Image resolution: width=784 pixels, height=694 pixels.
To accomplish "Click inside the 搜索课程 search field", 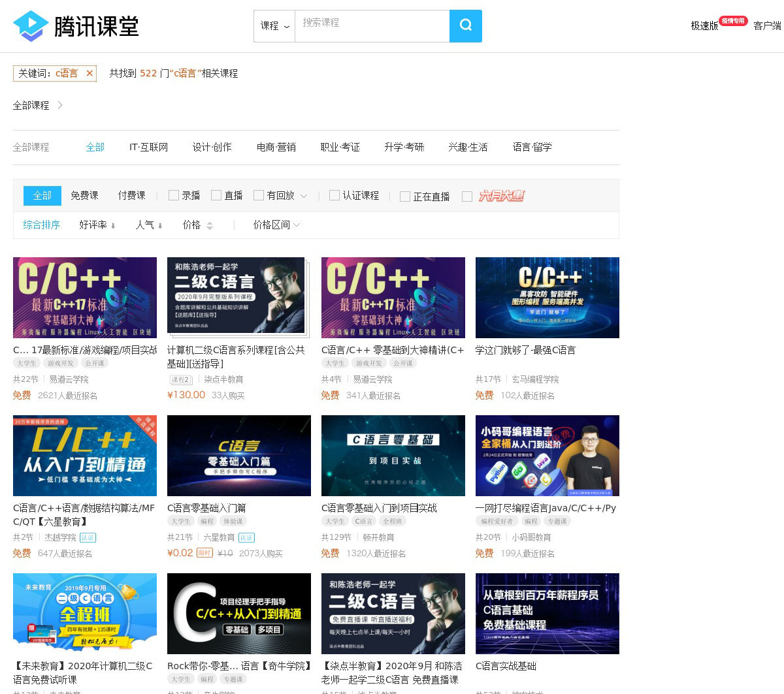I will click(x=372, y=26).
